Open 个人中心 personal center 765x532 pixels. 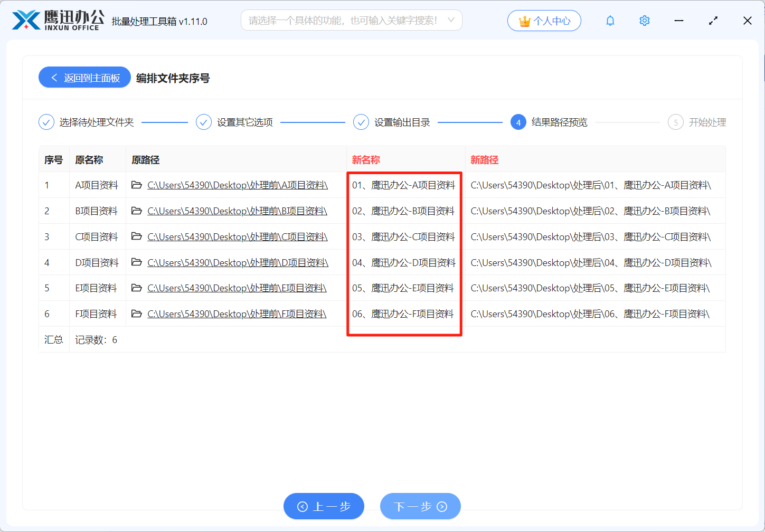point(544,21)
